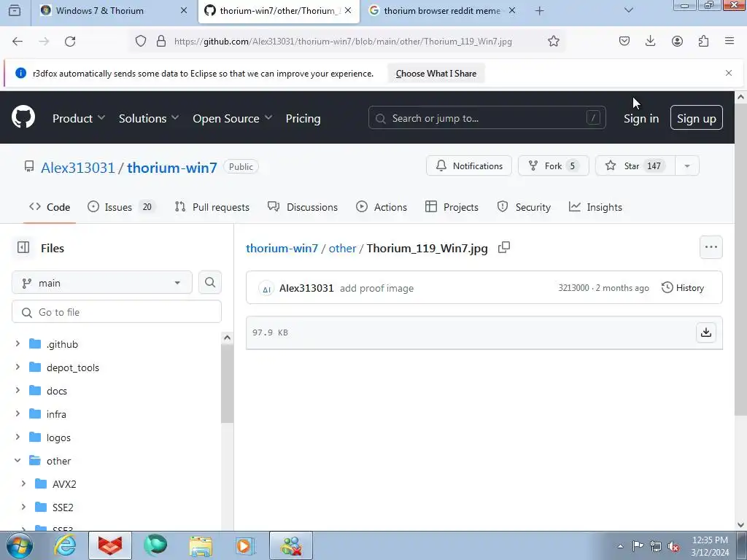
Task: Click the GitHub Octocat logo
Action: point(23,117)
